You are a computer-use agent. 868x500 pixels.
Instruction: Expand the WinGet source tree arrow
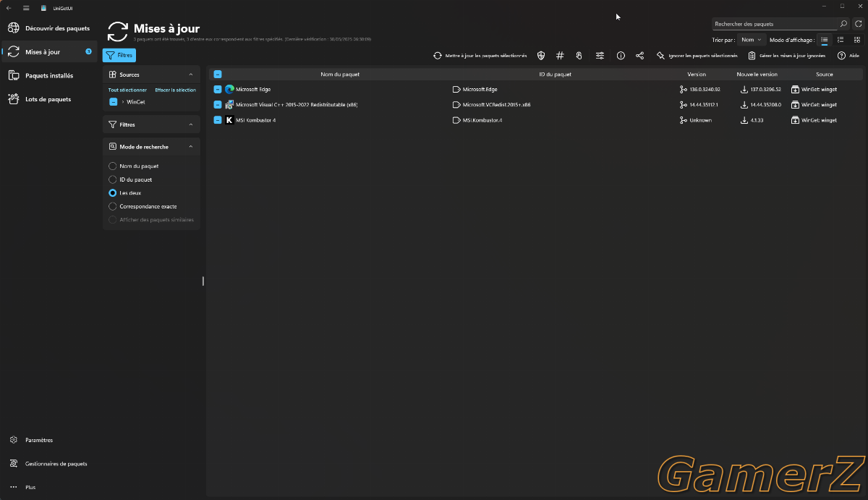click(123, 102)
